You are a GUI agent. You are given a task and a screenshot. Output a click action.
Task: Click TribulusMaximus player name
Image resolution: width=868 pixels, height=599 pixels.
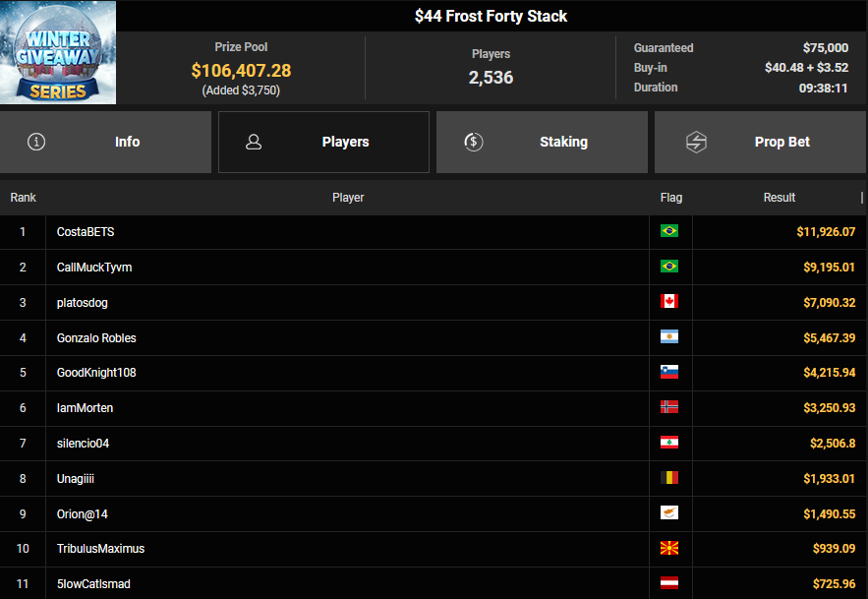click(x=100, y=549)
